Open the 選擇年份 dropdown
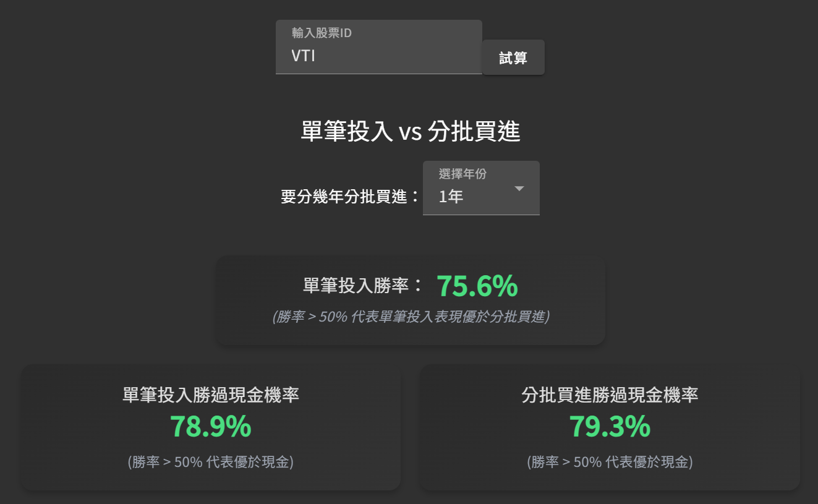The image size is (818, 504). (480, 189)
